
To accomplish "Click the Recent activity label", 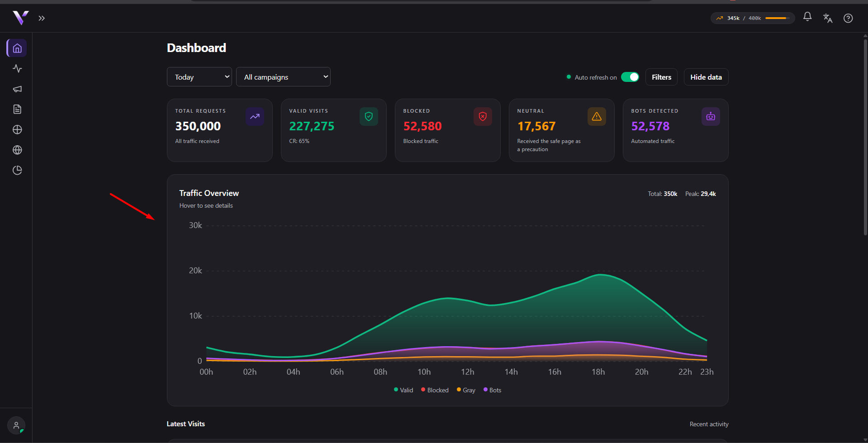I will (709, 424).
